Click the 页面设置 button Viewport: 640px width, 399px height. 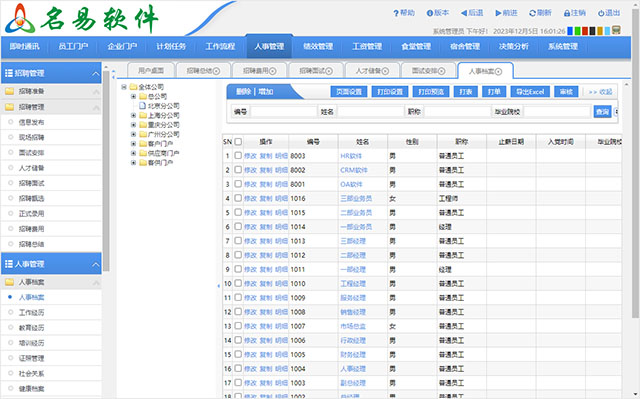click(349, 92)
